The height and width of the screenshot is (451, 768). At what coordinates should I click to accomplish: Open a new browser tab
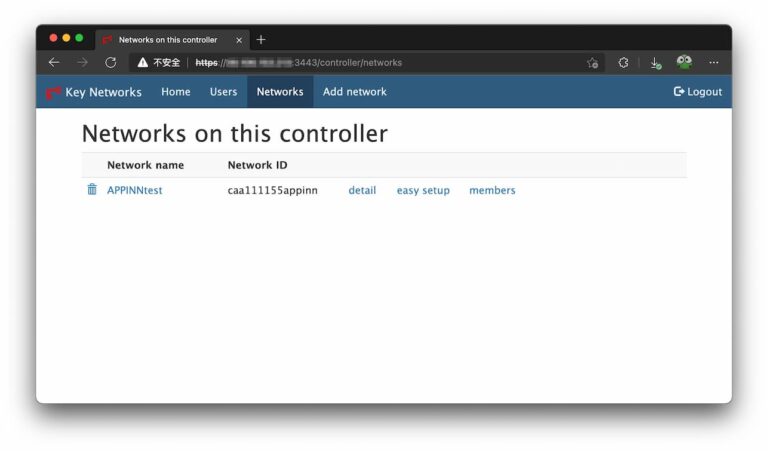click(x=261, y=40)
